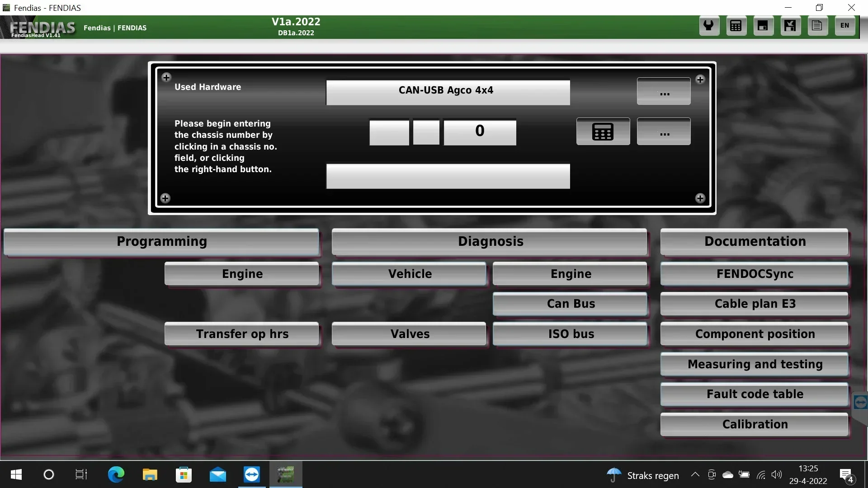The image size is (868, 488).
Task: Open the Diagnosis section
Action: [x=490, y=242]
